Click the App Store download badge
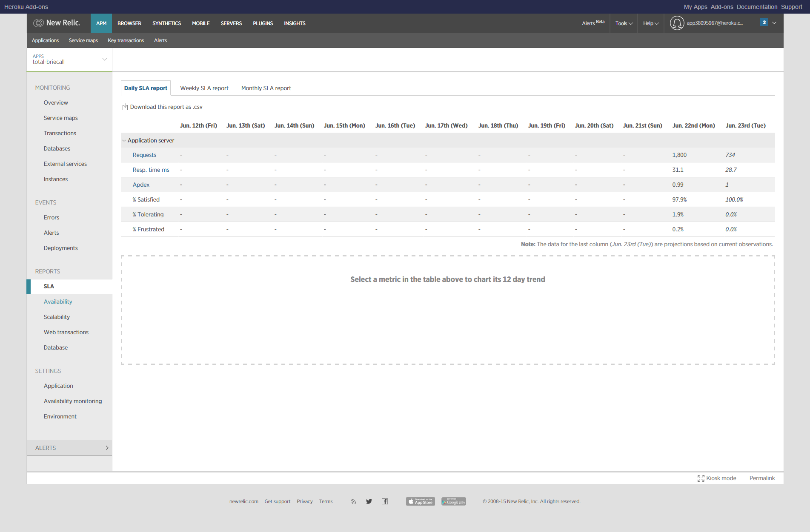This screenshot has height=532, width=810. [420, 501]
